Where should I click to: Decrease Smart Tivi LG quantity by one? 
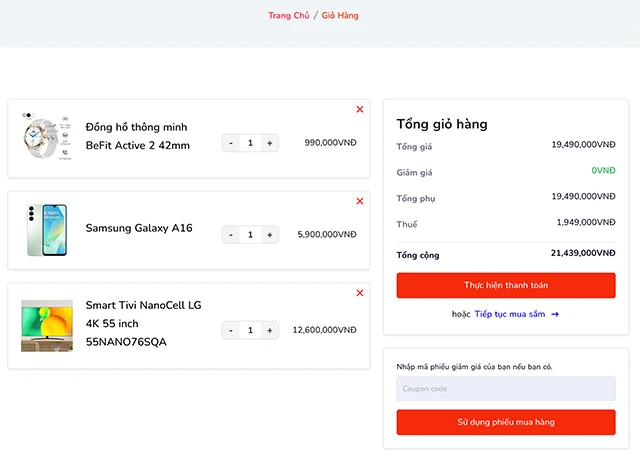click(x=231, y=330)
